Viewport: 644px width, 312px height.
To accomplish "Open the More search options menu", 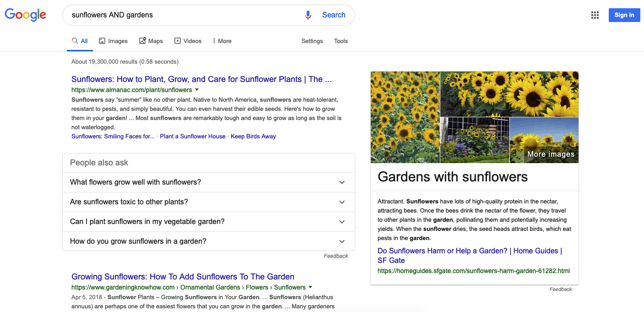I will tap(222, 41).
